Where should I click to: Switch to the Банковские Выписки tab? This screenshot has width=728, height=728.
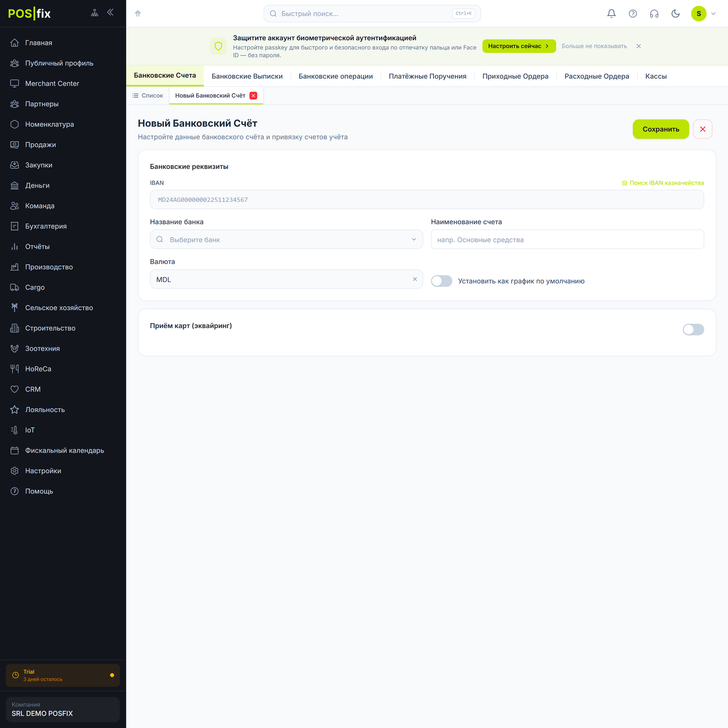(x=247, y=76)
